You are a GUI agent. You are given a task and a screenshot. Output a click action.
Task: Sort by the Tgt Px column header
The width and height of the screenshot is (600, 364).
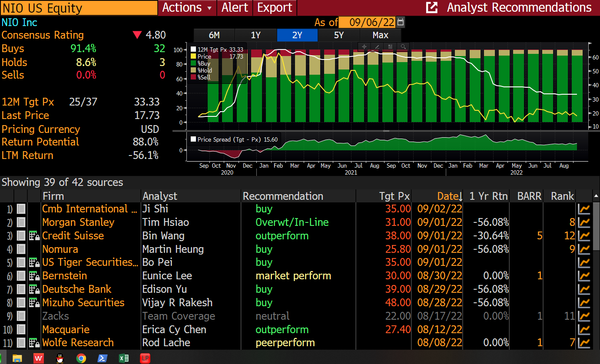click(x=394, y=196)
